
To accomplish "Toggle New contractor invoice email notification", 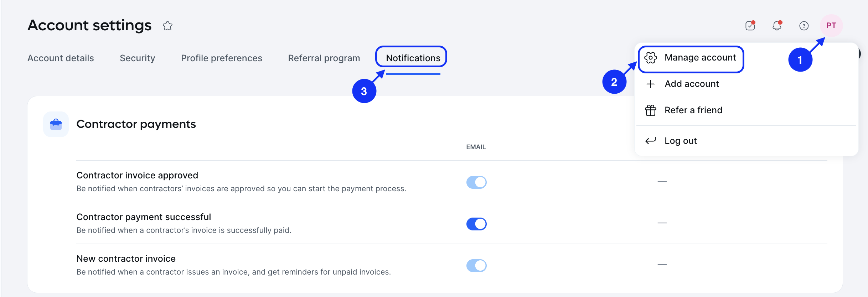I will pyautogui.click(x=476, y=265).
